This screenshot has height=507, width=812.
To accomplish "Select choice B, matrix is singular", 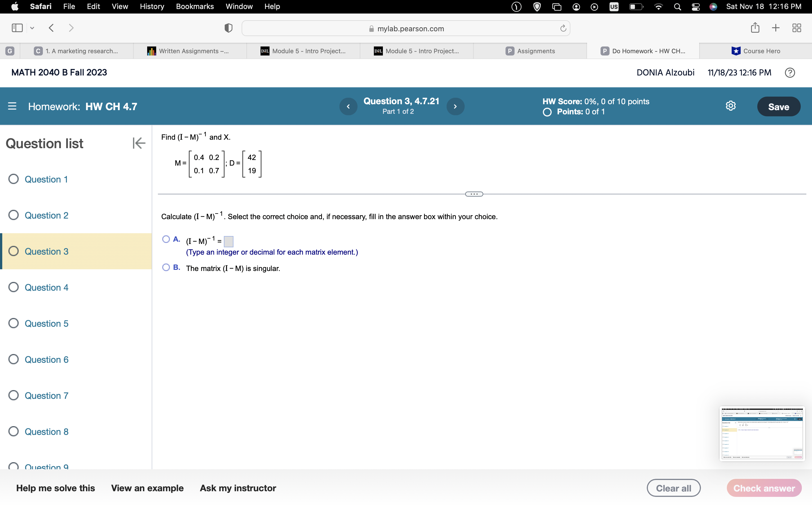I will pos(166,267).
